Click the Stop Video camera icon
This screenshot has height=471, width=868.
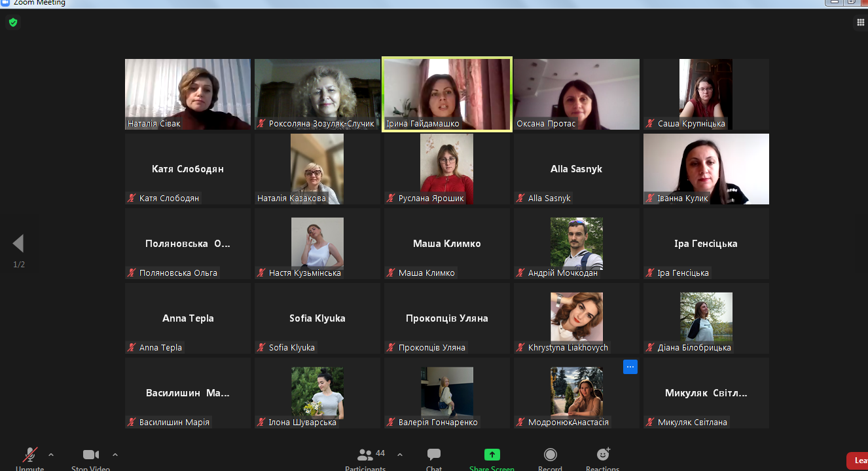(91, 455)
